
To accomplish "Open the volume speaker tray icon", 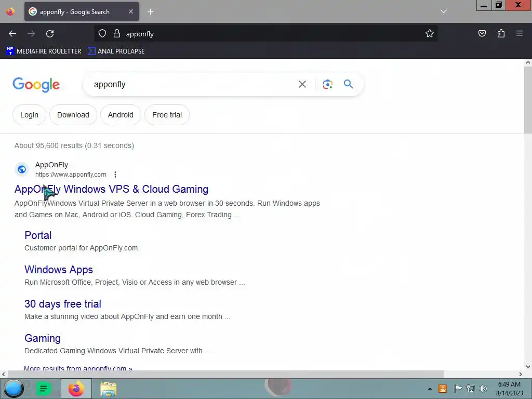I will coord(483,389).
